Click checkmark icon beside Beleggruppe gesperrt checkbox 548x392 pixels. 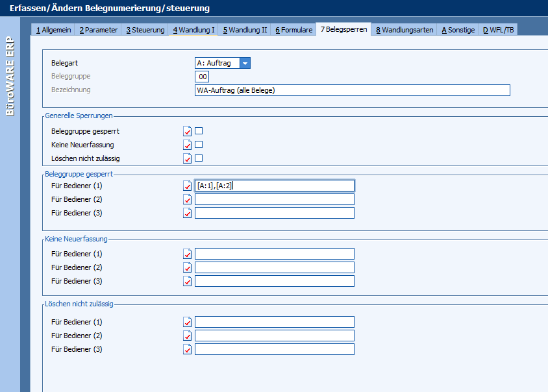[x=188, y=131]
